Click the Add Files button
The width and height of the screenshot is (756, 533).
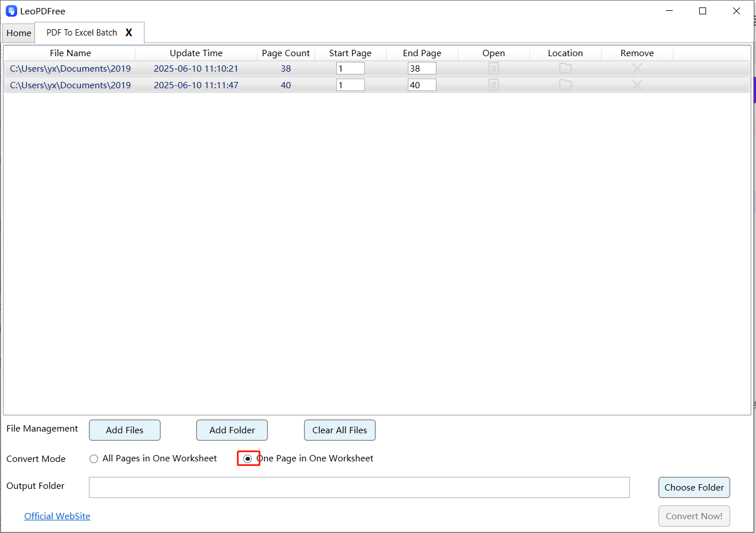(124, 430)
